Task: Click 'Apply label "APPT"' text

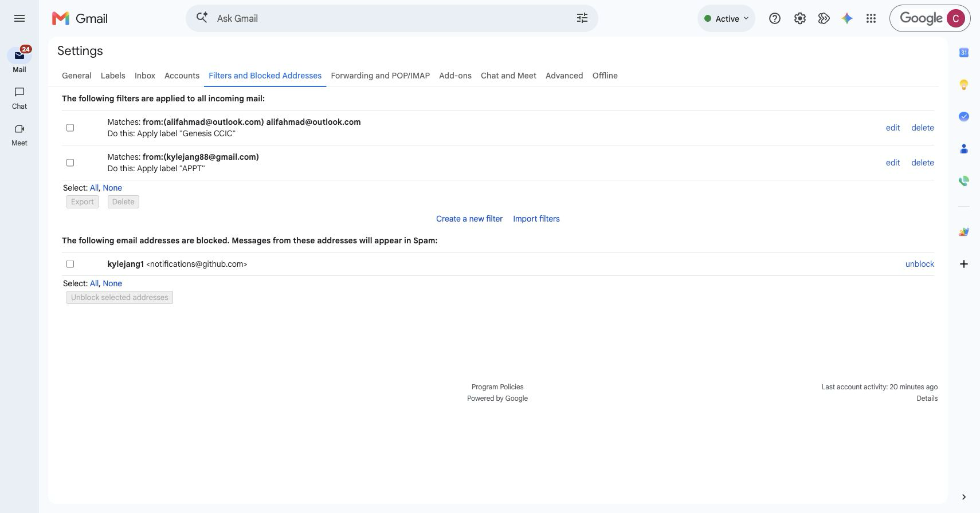Action: [x=171, y=168]
